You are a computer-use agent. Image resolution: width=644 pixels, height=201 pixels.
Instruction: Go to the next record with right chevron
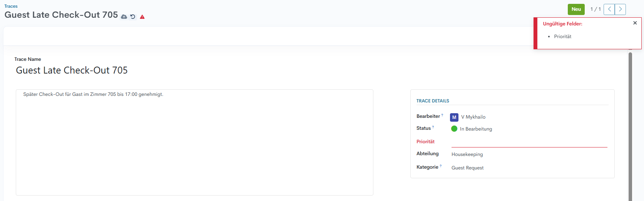pyautogui.click(x=620, y=9)
